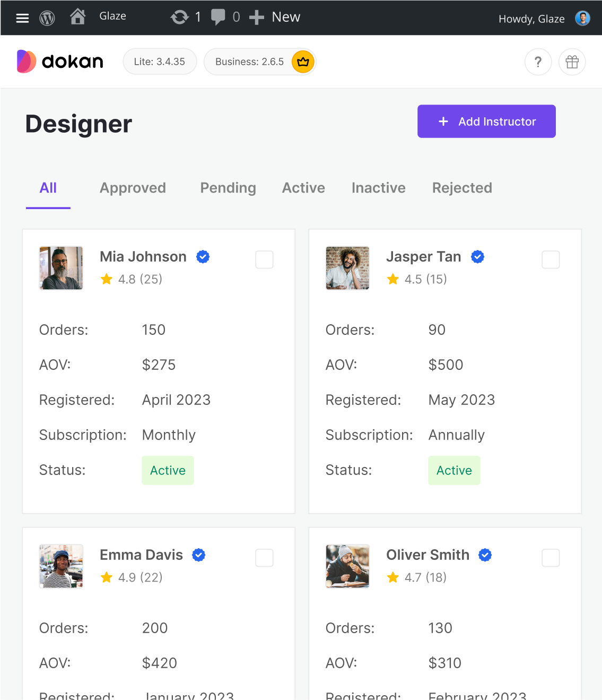
Task: Click the Dokan logo
Action: click(60, 62)
